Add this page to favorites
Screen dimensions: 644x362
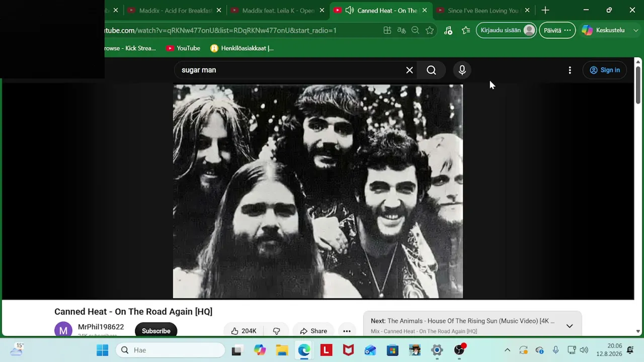coord(430,31)
